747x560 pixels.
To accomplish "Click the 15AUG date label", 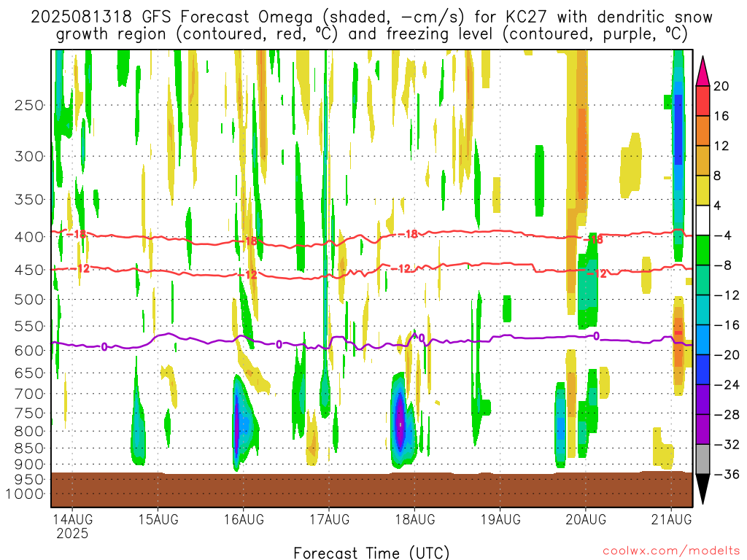I will pyautogui.click(x=158, y=518).
